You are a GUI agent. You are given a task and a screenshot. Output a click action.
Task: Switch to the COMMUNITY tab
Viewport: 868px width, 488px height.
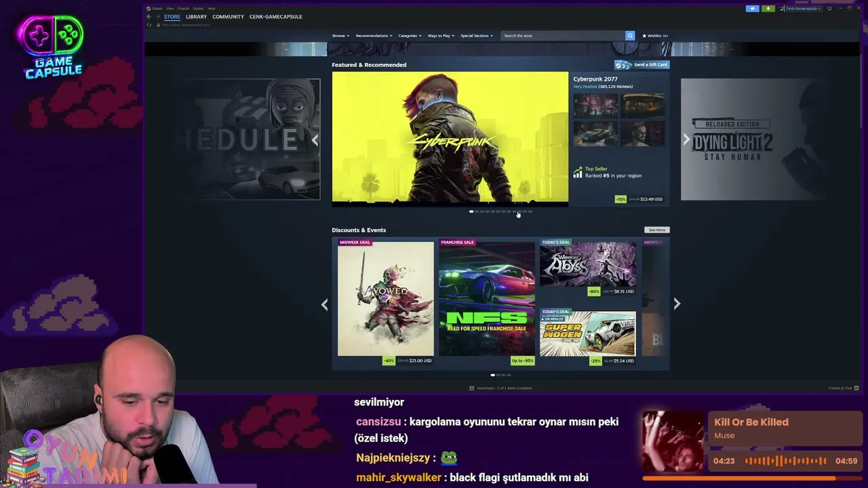(x=228, y=16)
